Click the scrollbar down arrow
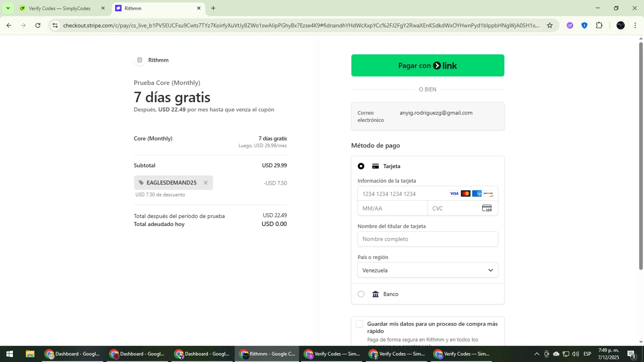The height and width of the screenshot is (362, 644). tap(641, 342)
